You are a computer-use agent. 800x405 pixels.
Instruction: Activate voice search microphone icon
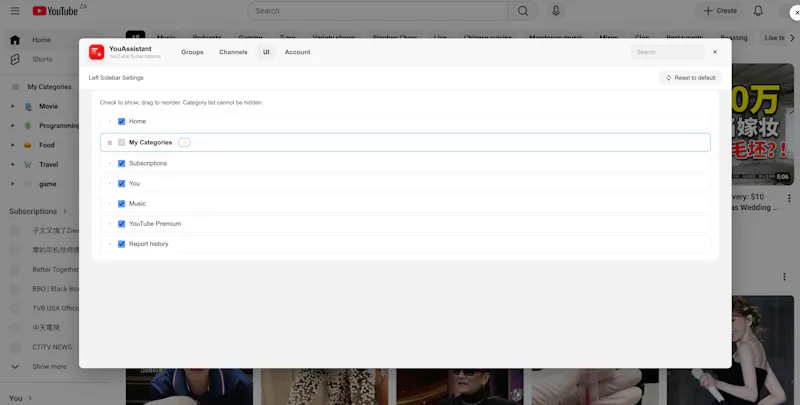[x=556, y=11]
